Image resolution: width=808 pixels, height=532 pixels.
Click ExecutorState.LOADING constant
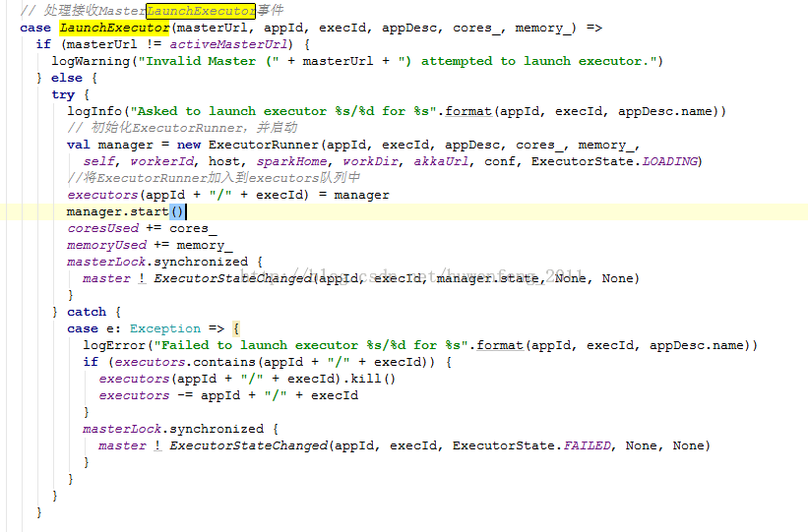tap(615, 161)
